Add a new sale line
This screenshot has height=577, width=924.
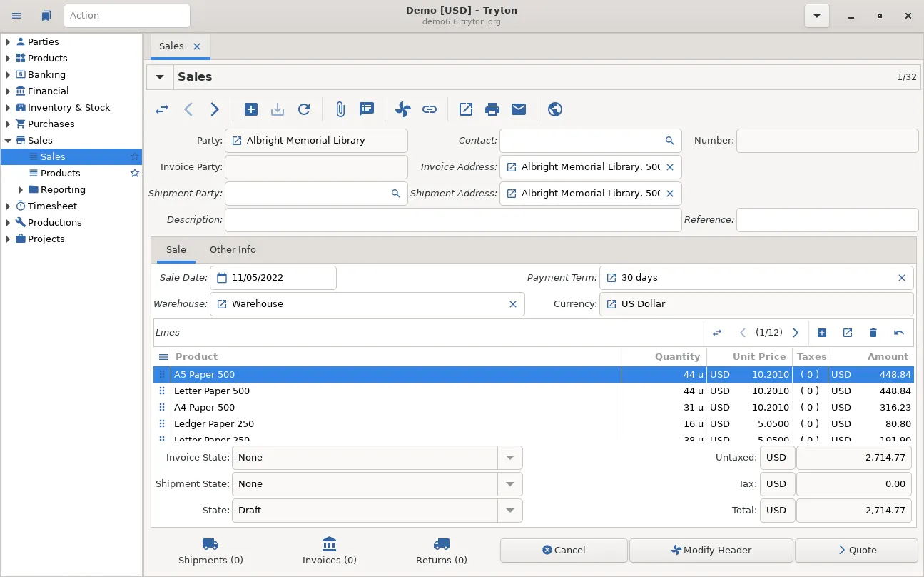pyautogui.click(x=822, y=333)
